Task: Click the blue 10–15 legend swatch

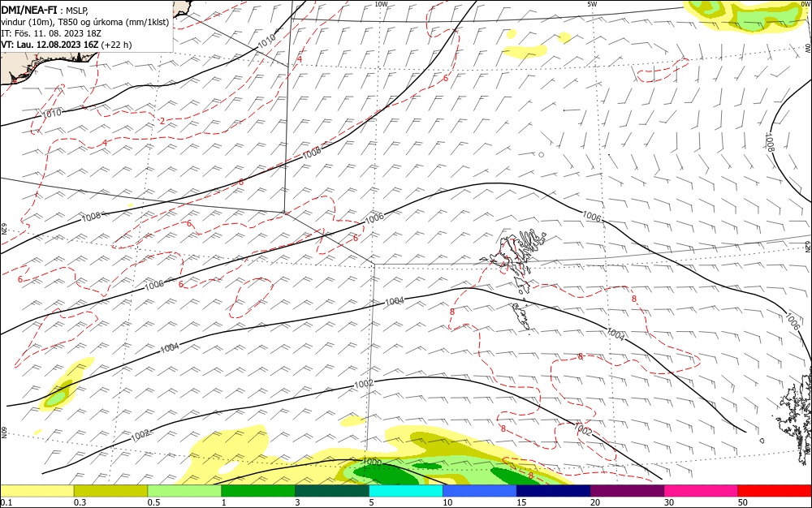Action: click(x=480, y=491)
